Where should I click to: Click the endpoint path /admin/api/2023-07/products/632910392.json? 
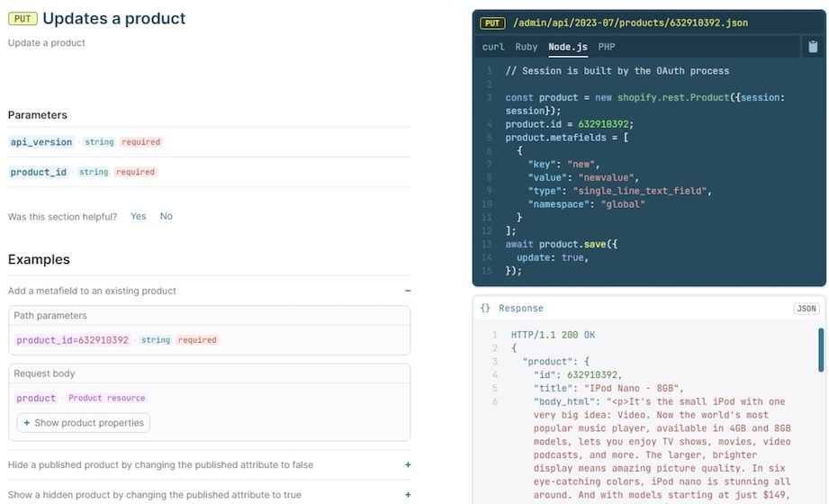coord(630,22)
